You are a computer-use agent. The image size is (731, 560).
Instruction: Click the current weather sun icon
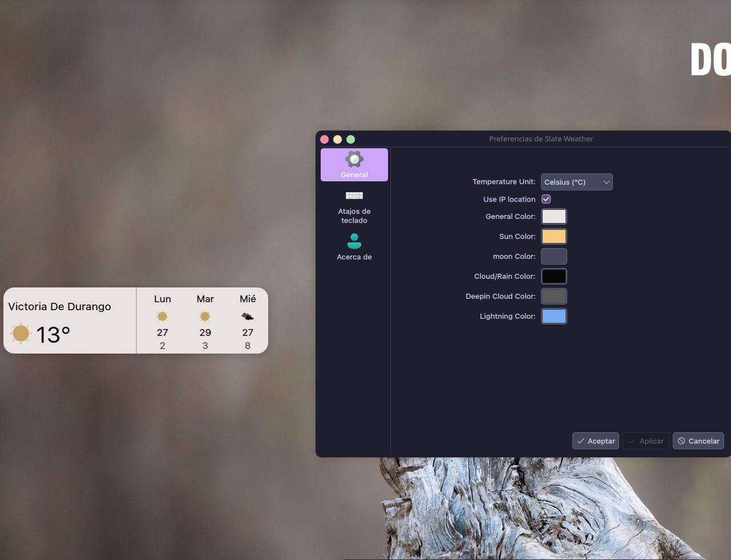point(21,333)
